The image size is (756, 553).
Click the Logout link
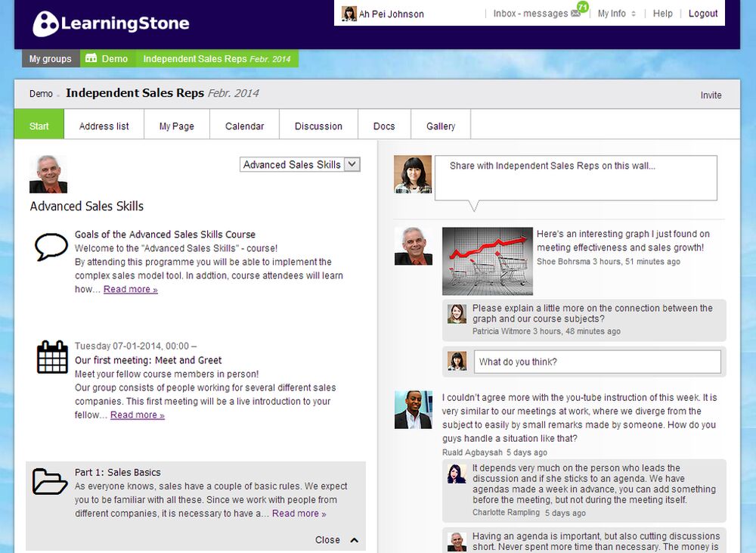[x=703, y=14]
